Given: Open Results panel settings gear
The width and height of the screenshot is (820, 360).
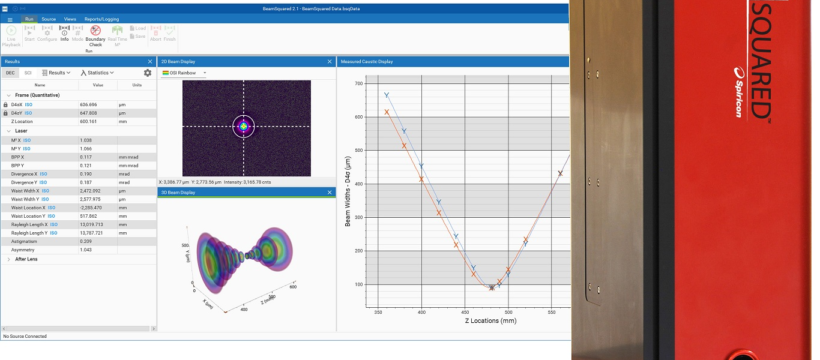Looking at the screenshot, I should click(147, 73).
